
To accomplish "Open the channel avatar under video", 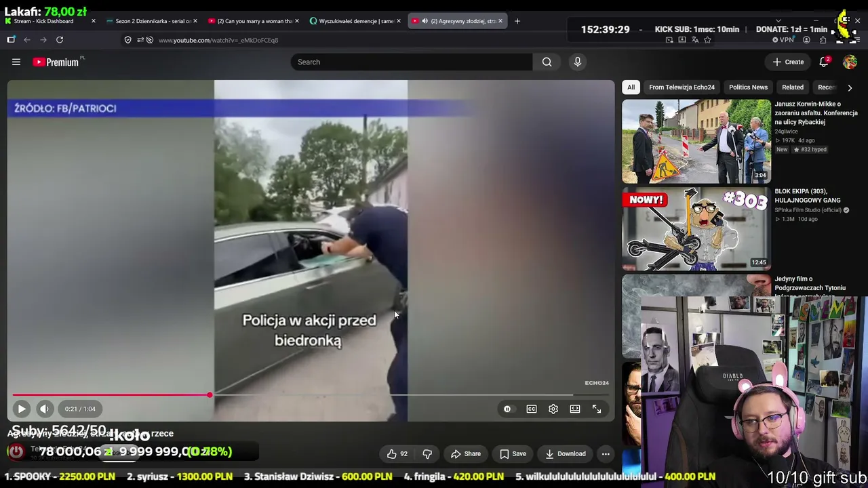I will [x=16, y=451].
